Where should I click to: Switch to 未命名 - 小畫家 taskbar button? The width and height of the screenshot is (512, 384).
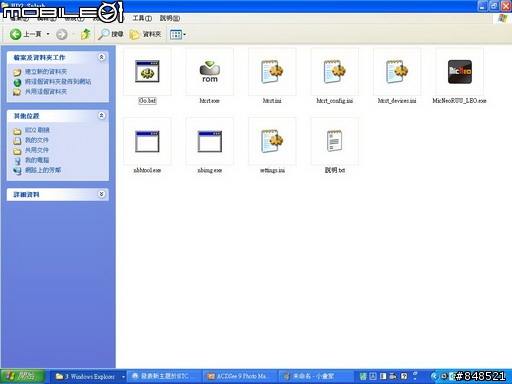315,377
